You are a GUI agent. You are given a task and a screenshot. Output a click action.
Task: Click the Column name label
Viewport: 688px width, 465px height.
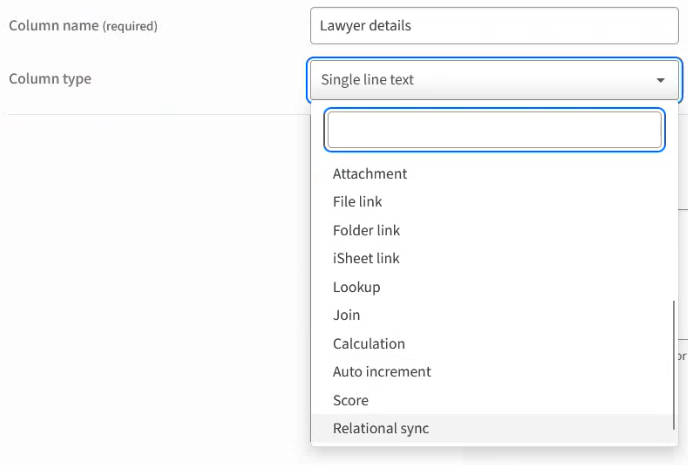click(x=52, y=25)
